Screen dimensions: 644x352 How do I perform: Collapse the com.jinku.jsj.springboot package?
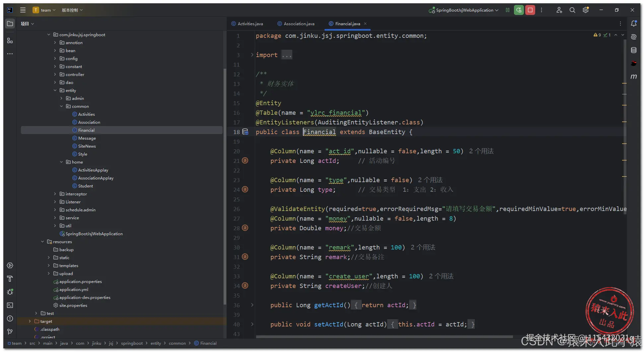(x=49, y=35)
